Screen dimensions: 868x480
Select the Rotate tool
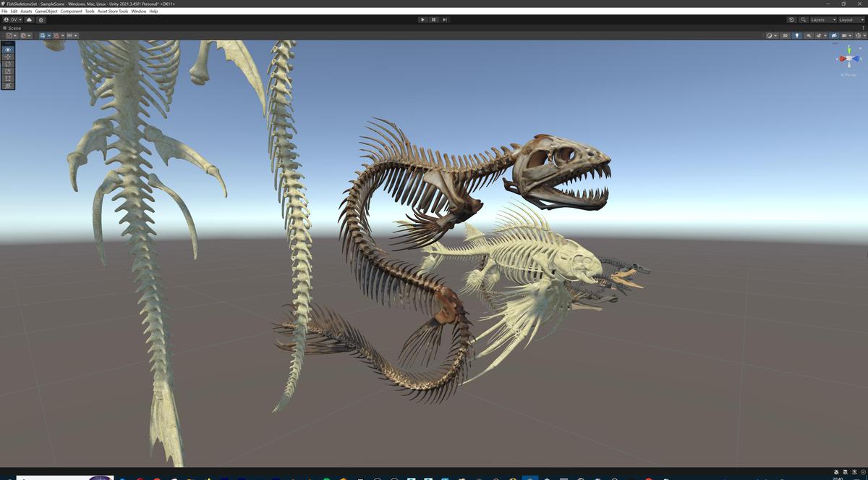[x=7, y=64]
